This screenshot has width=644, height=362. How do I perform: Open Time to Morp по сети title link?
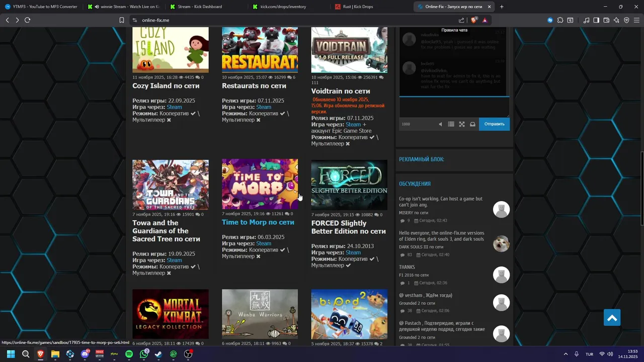pos(258,222)
